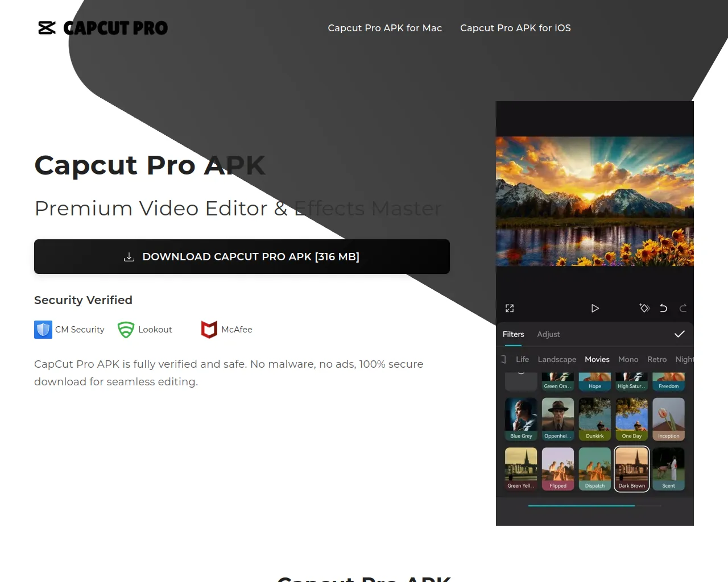
Task: Open Capcut Pro APK for Mac link
Action: (385, 28)
